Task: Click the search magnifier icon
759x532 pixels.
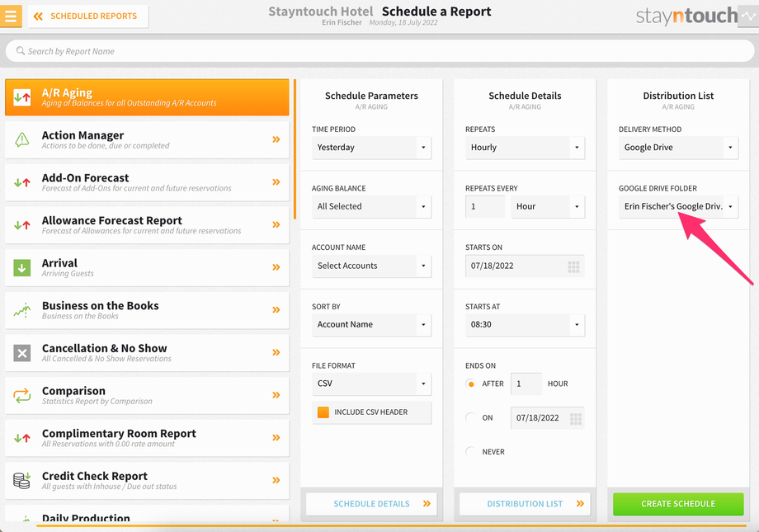Action: [21, 51]
